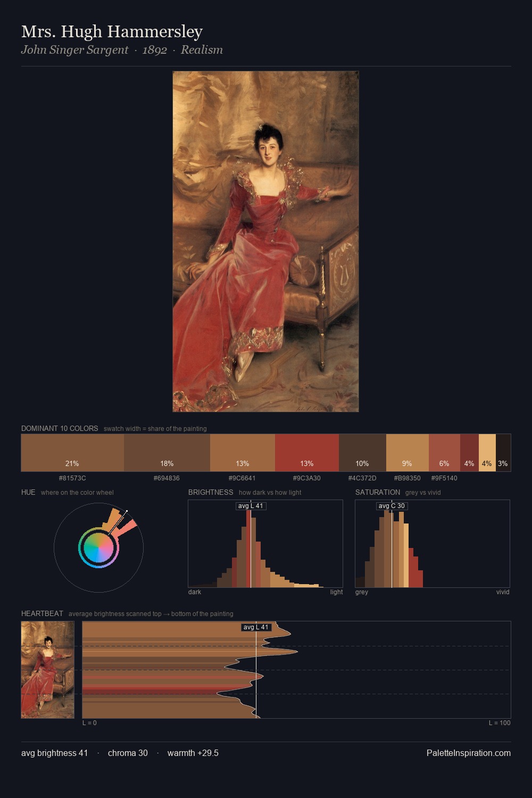
Task: Select the red 13% swatch #9C3A30
Action: [x=307, y=453]
